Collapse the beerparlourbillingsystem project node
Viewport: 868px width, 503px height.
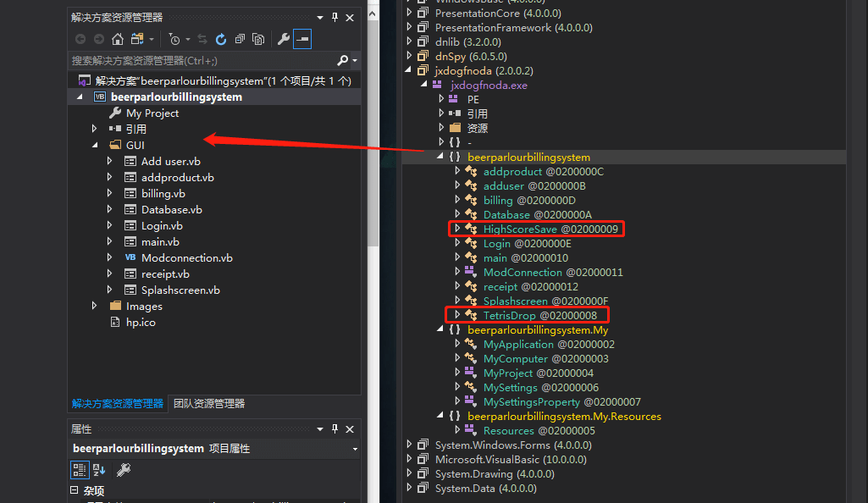click(x=80, y=97)
